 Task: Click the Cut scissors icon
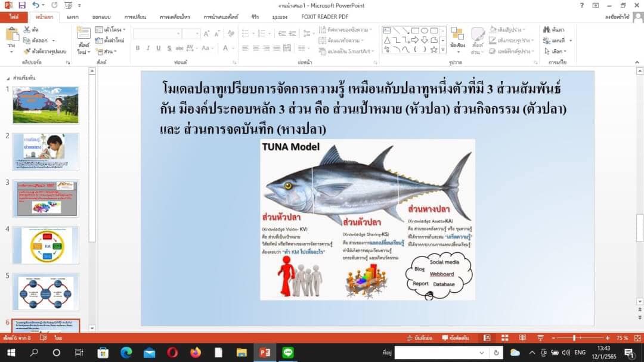click(x=27, y=29)
